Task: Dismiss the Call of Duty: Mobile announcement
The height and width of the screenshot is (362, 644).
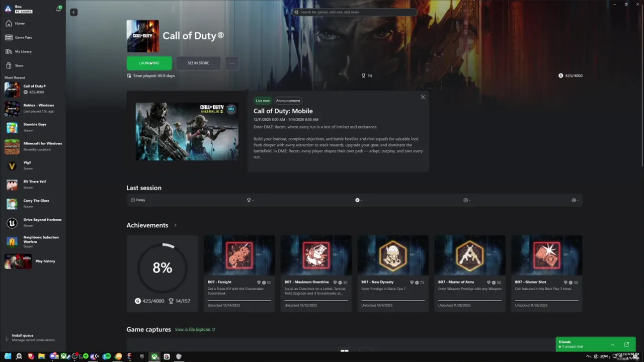Action: [423, 97]
